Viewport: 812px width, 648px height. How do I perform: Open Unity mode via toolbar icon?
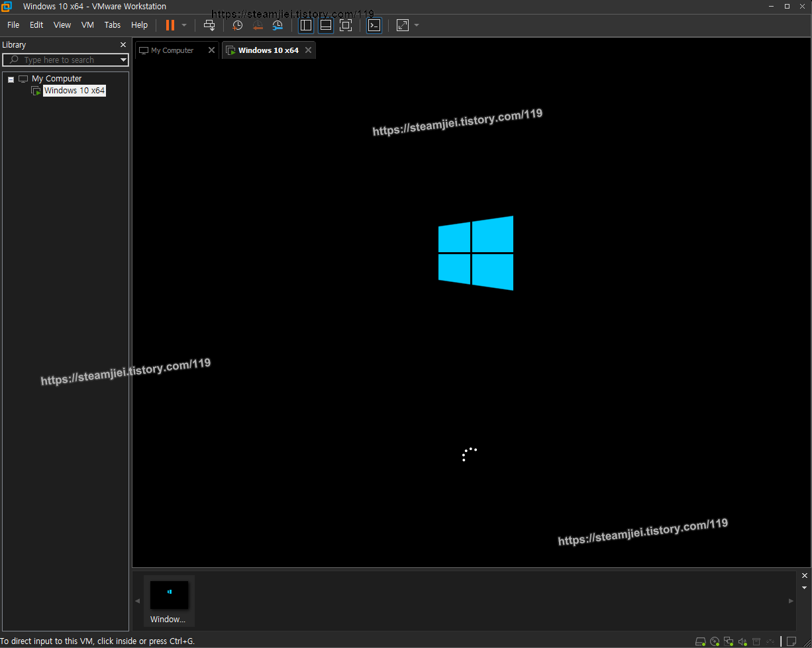374,25
